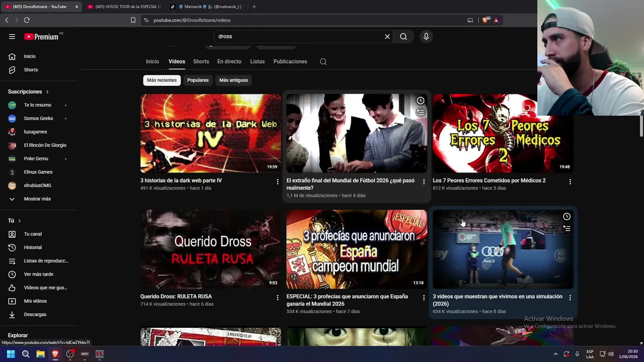Screen dimensions: 644x362
Task: Clear the search text with the X
Action: (387, 37)
